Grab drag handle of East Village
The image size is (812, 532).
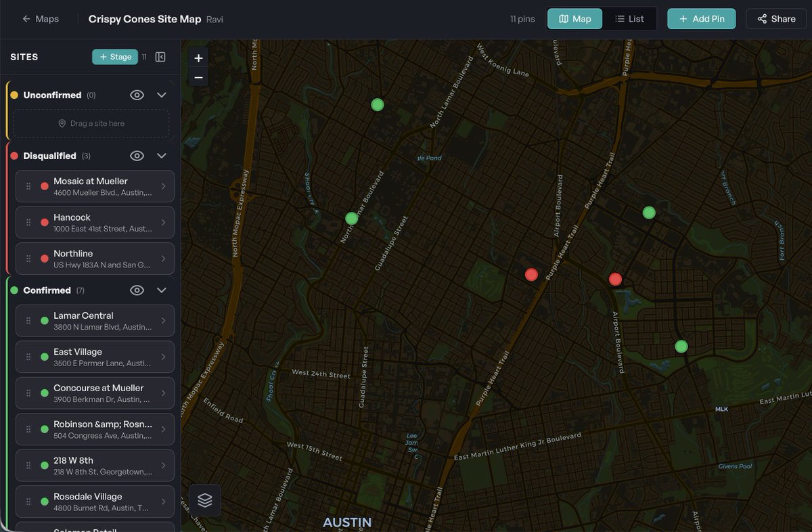28,357
